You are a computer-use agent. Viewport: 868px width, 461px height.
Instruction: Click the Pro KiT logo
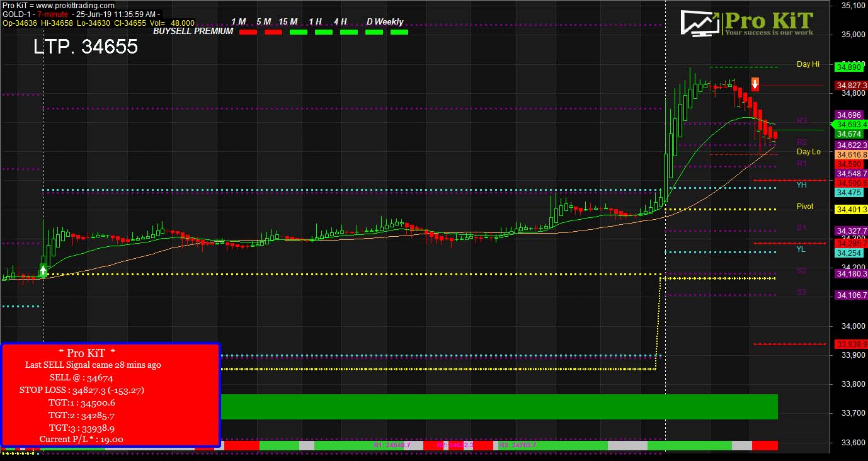coord(747,24)
